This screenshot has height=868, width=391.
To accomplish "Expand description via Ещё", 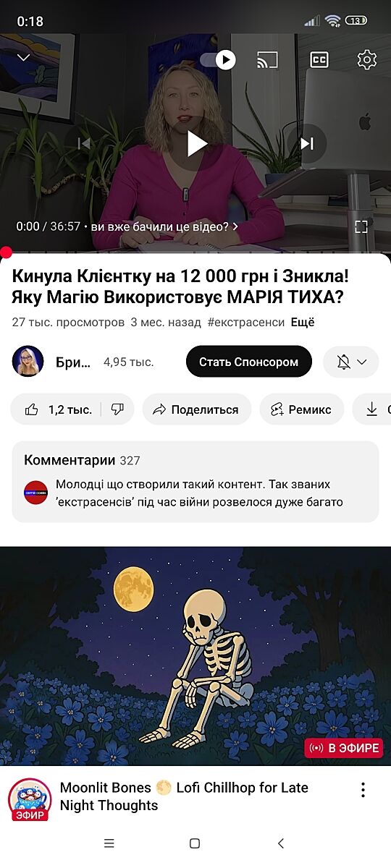I will [x=303, y=323].
